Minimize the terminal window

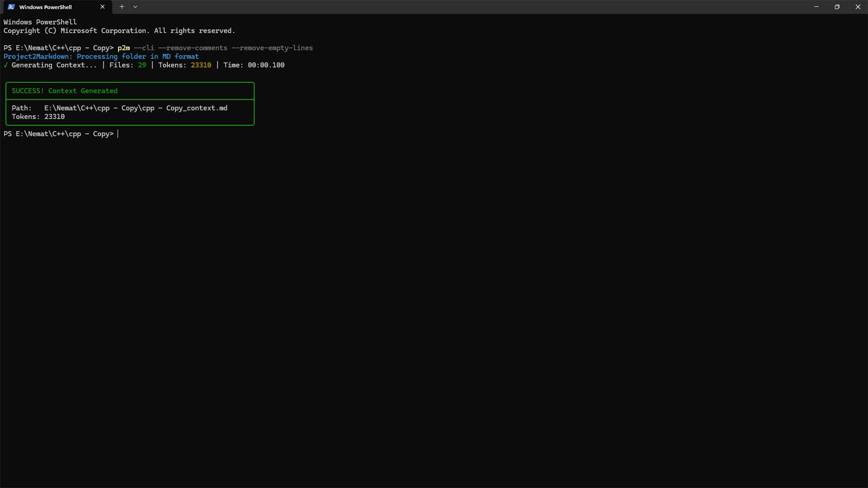[816, 7]
